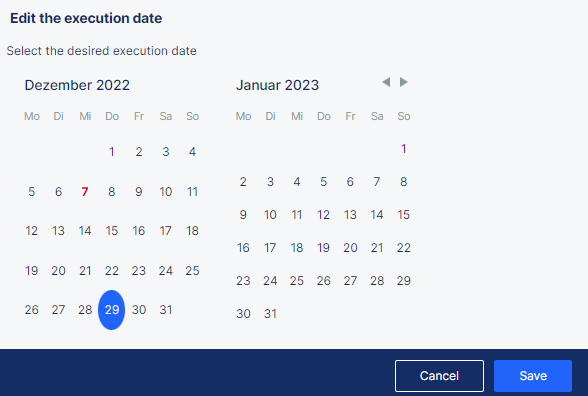This screenshot has width=588, height=396.
Task: Pick 12 in Dezember 2022
Action: tap(32, 231)
